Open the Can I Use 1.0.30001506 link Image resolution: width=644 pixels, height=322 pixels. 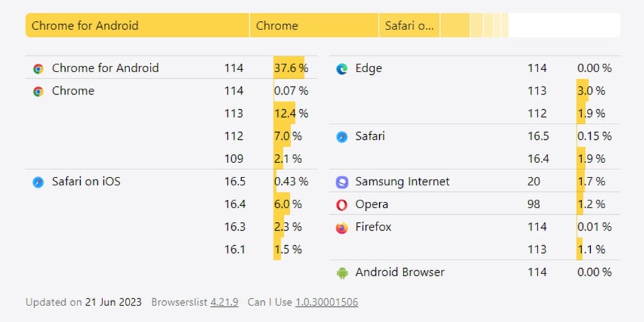(326, 302)
